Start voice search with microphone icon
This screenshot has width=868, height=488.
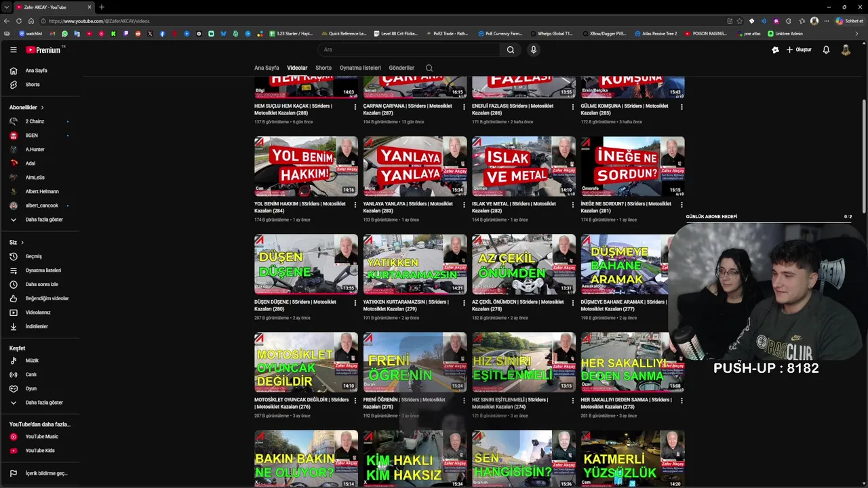(534, 49)
